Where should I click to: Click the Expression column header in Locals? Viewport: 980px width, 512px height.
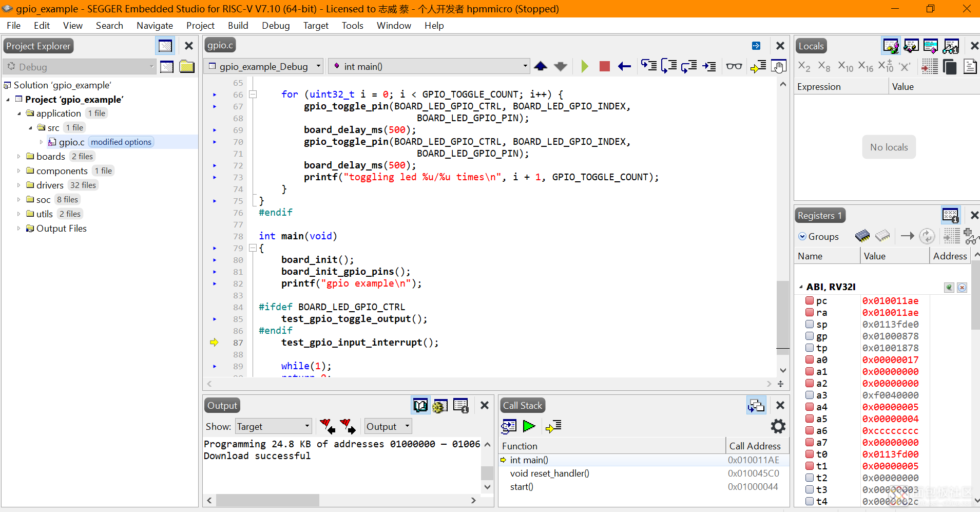[x=841, y=87]
